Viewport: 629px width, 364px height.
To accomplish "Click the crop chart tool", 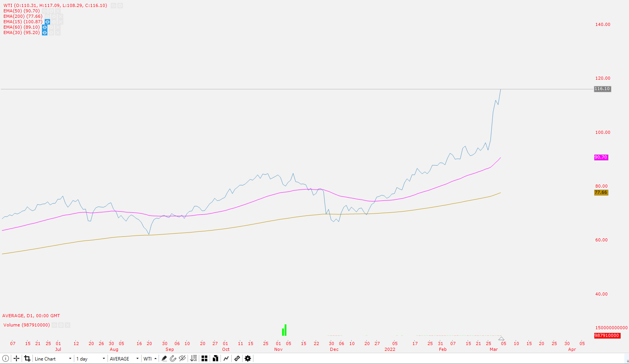I will [27, 359].
